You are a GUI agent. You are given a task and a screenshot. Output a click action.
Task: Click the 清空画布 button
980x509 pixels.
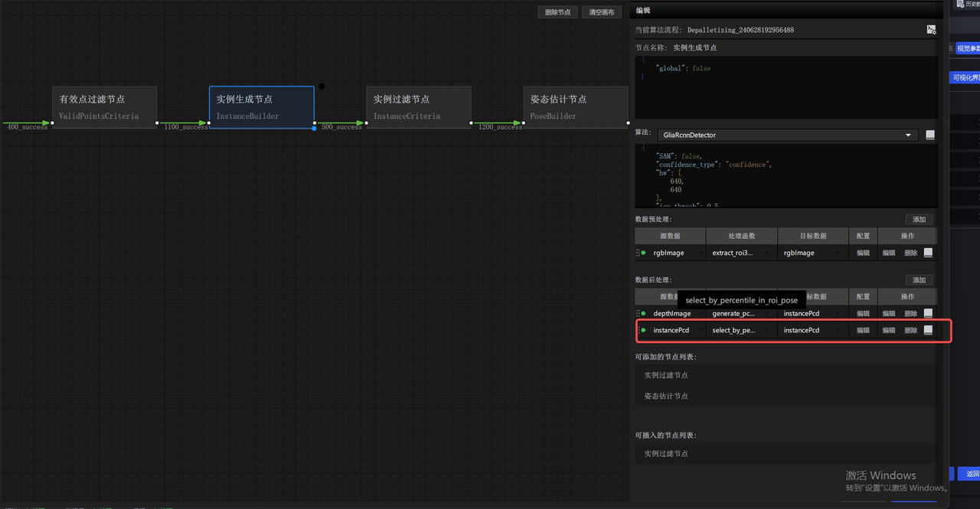coord(603,12)
